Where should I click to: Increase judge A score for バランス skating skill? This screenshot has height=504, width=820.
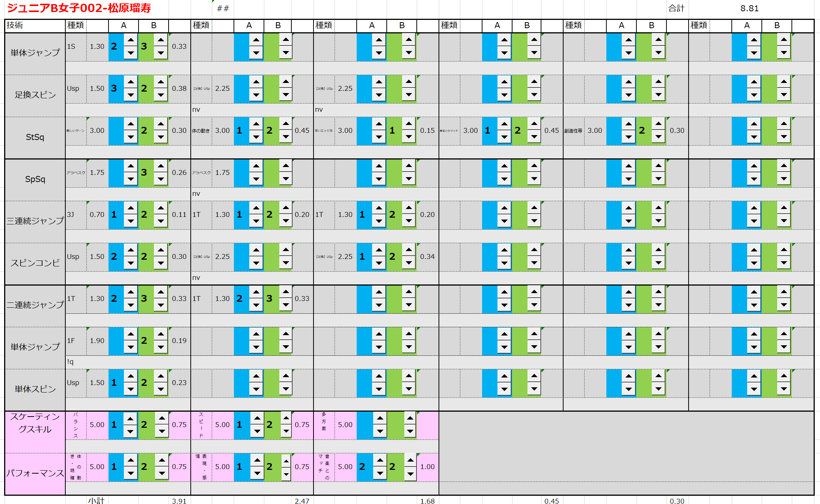(130, 418)
